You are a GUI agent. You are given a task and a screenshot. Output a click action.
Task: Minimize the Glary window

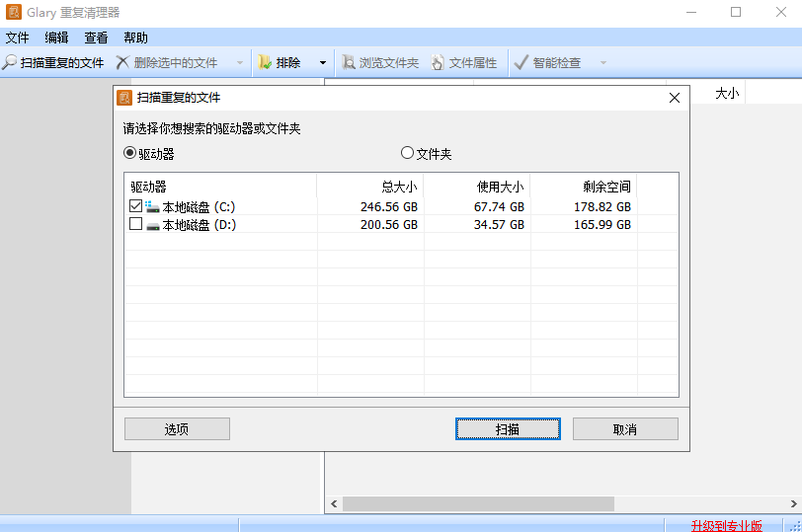coord(691,12)
